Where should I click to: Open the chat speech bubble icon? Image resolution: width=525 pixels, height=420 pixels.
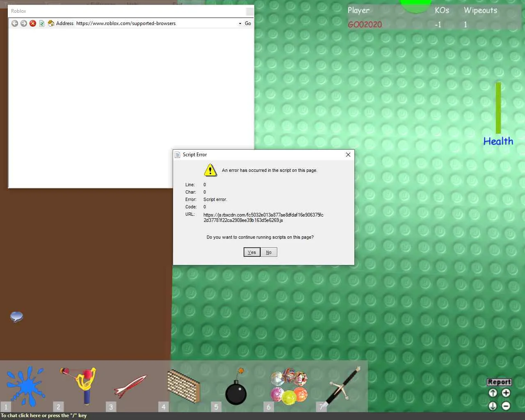pyautogui.click(x=16, y=317)
